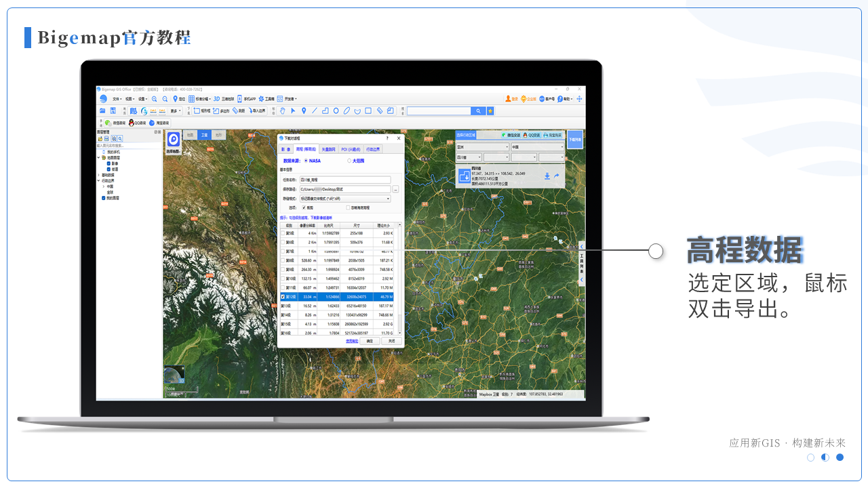Image resolution: width=868 pixels, height=488 pixels.
Task: Open the 手机APP phone icon
Action: (240, 99)
